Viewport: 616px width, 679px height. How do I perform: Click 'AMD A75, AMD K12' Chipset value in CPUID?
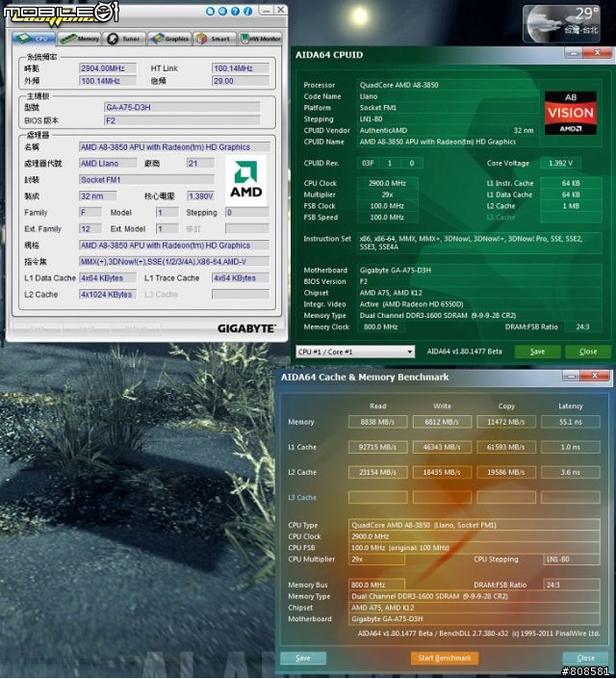(x=391, y=293)
